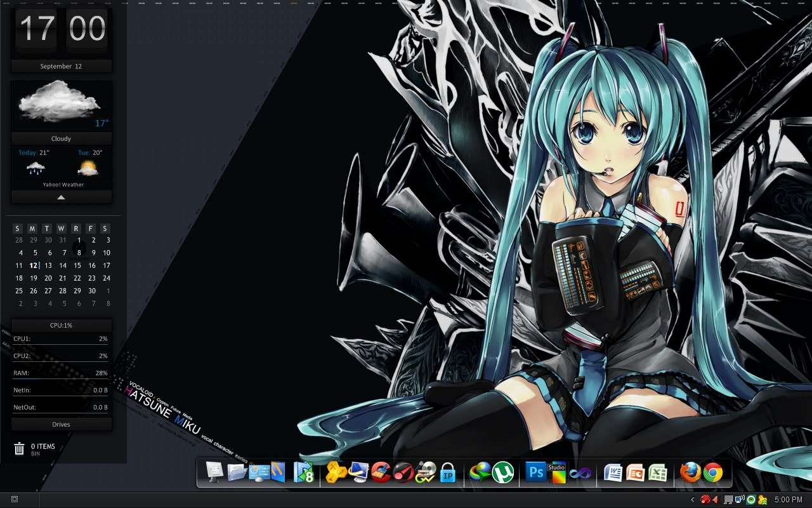The image size is (812, 508).
Task: Click the Cloudy condition bar
Action: pos(62,138)
